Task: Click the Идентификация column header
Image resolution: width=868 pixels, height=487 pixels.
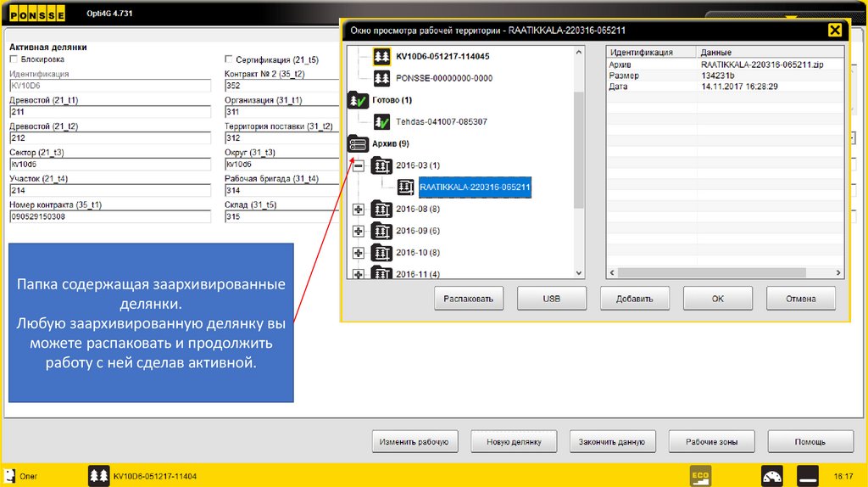Action: [651, 52]
